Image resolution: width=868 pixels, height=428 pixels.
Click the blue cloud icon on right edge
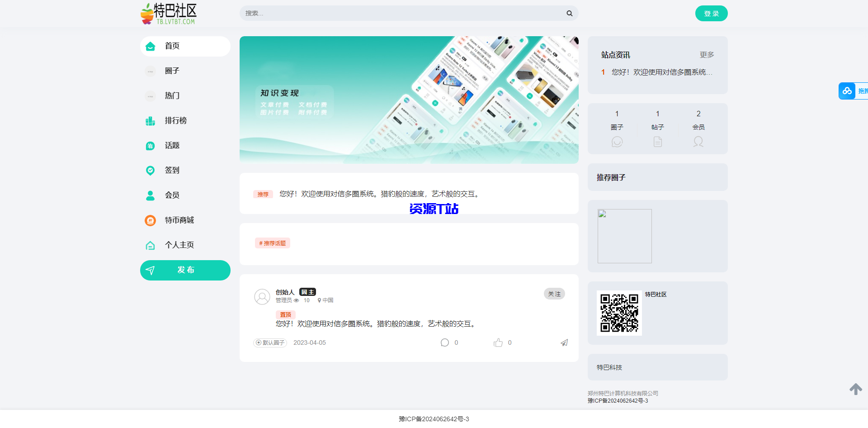pos(847,90)
